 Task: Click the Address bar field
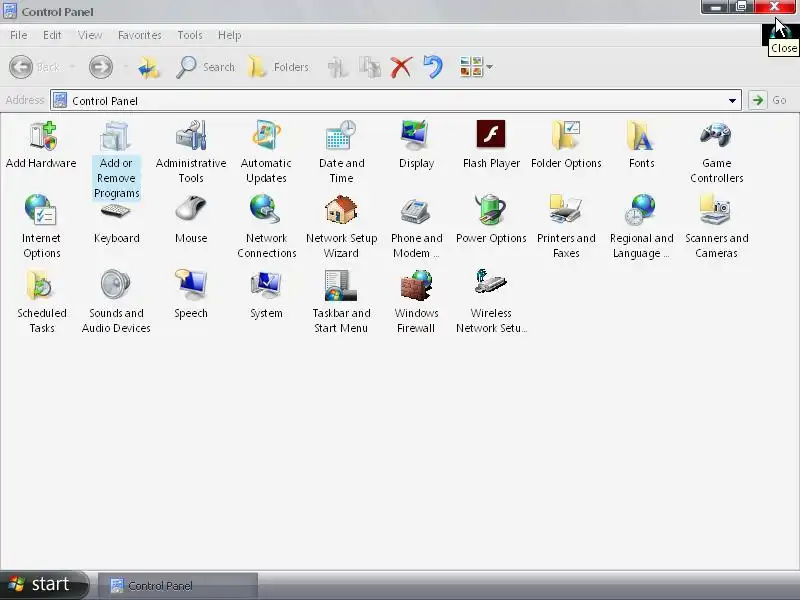396,101
